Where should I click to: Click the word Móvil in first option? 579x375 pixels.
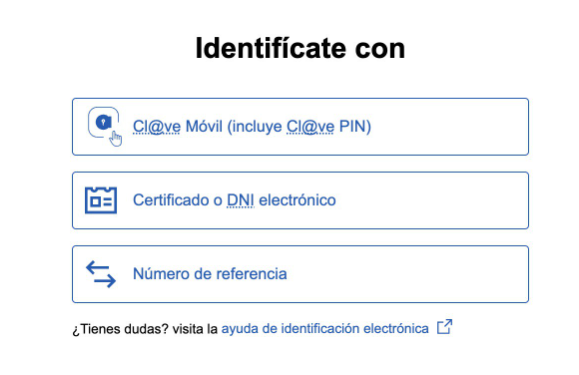(204, 126)
